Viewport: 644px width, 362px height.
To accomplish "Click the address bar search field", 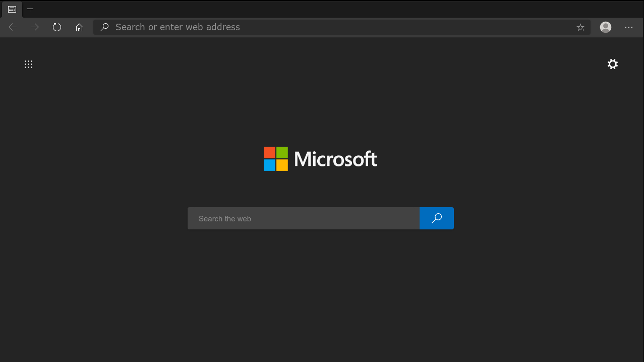I will [x=342, y=27].
